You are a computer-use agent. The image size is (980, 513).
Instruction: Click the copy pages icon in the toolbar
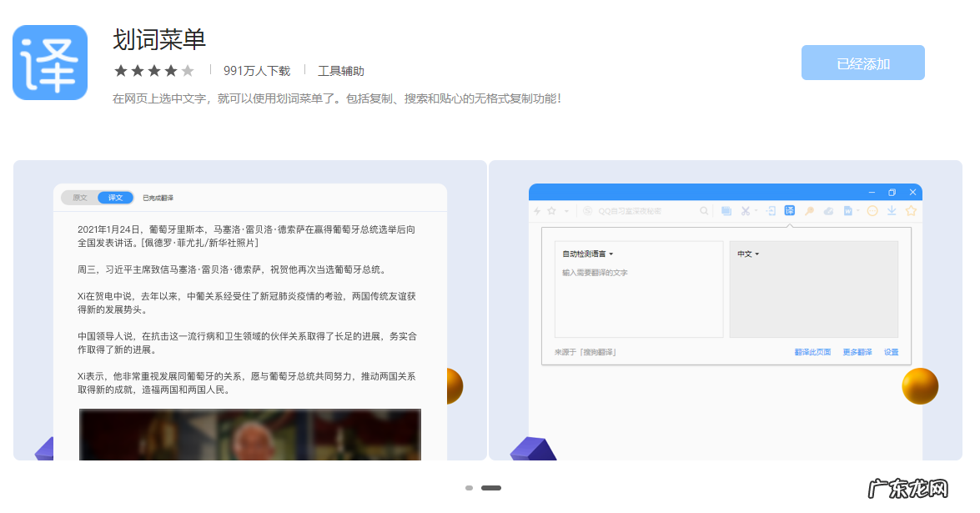(x=727, y=210)
